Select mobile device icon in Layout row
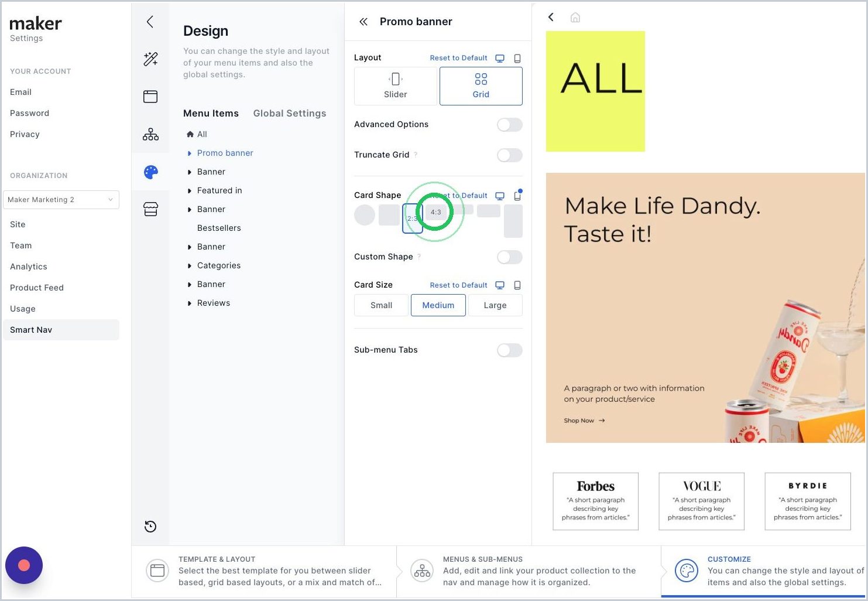 (x=517, y=58)
